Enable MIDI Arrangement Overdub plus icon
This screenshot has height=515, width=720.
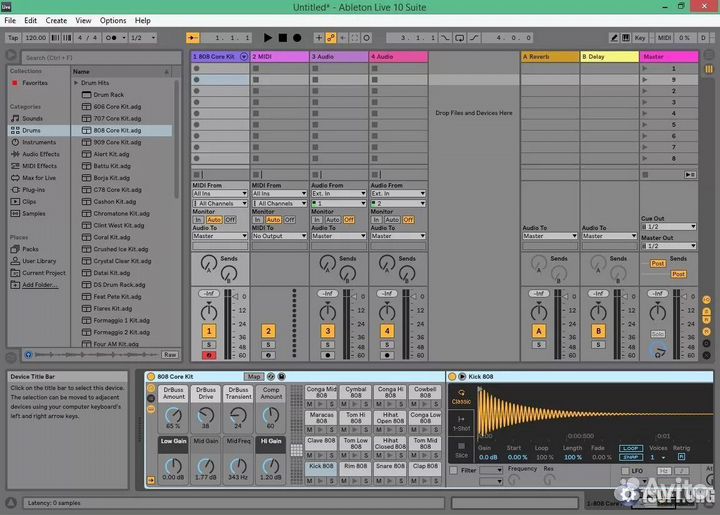319,38
